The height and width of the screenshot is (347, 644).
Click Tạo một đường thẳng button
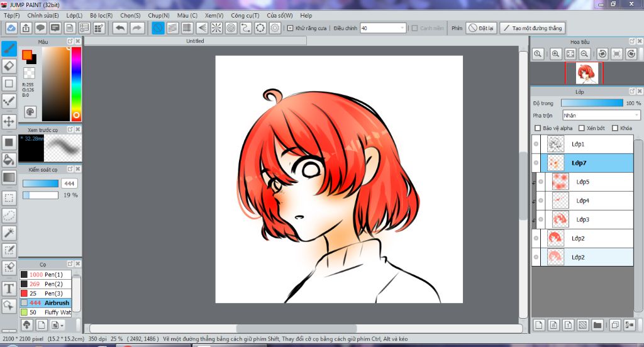533,28
